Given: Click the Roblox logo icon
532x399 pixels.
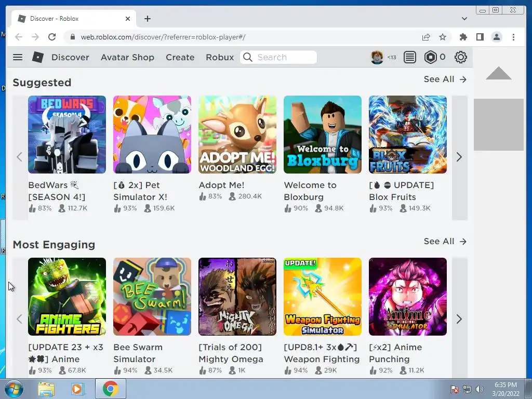Looking at the screenshot, I should tap(37, 57).
